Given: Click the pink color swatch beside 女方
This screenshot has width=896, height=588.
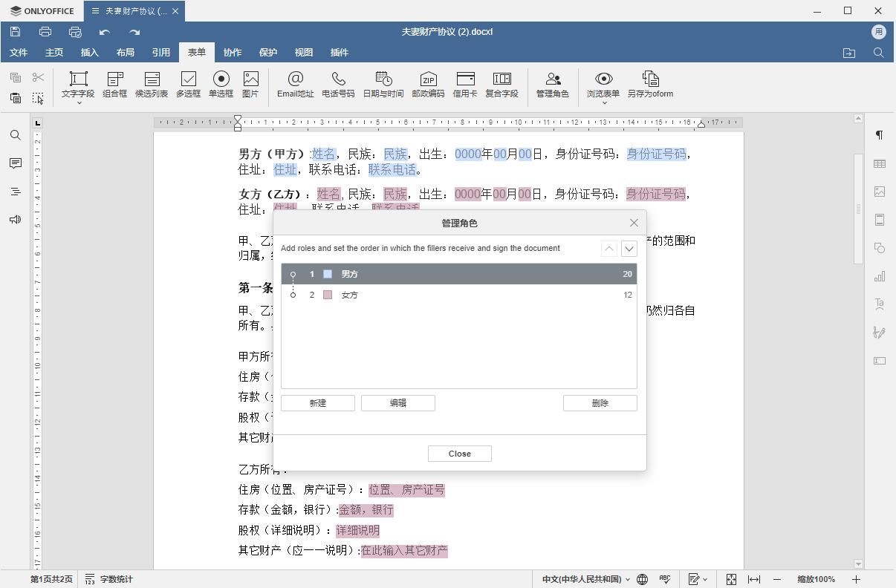Looking at the screenshot, I should click(x=328, y=295).
